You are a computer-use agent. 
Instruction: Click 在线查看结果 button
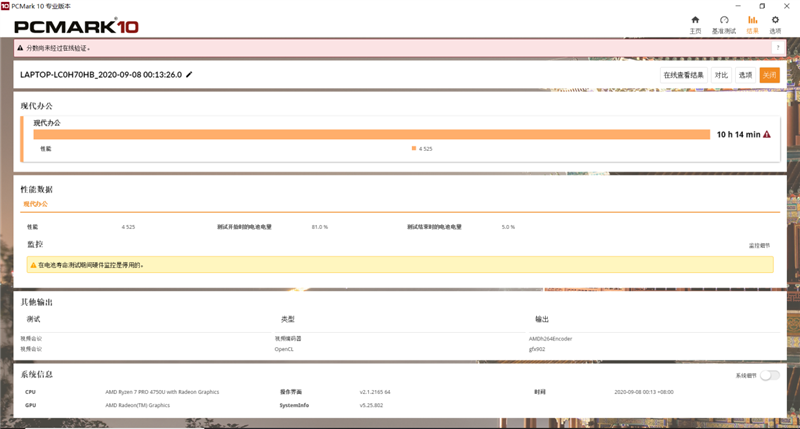[x=683, y=75]
